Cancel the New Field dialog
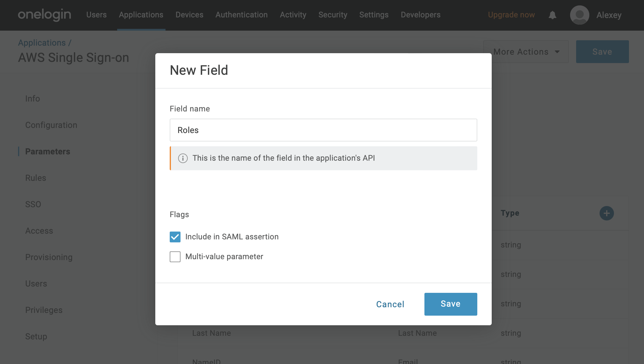The width and height of the screenshot is (644, 364). (x=390, y=304)
